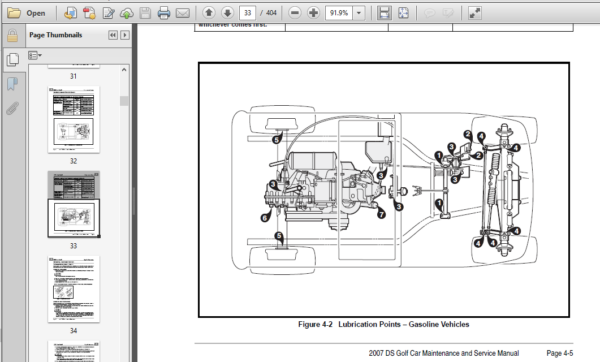Go to previous page with up arrow

coord(209,13)
